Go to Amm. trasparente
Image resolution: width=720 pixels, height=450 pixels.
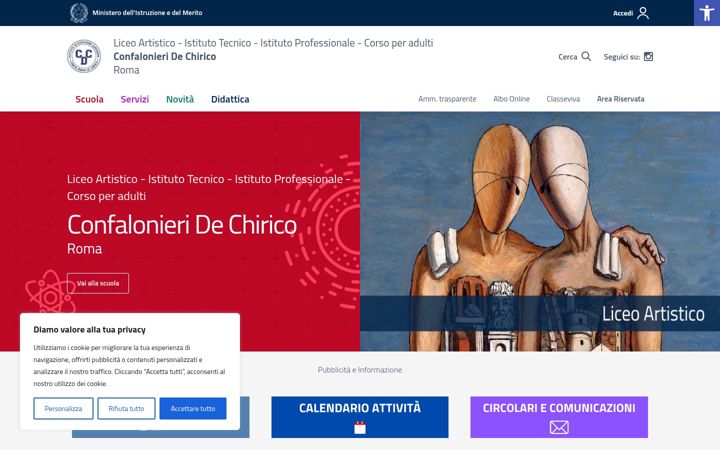pos(447,99)
